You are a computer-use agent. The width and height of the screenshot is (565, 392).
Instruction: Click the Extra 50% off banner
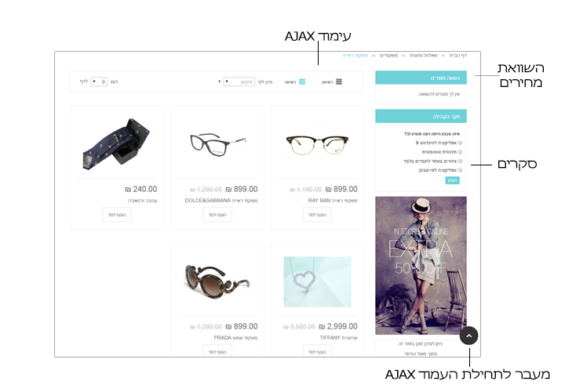421,266
